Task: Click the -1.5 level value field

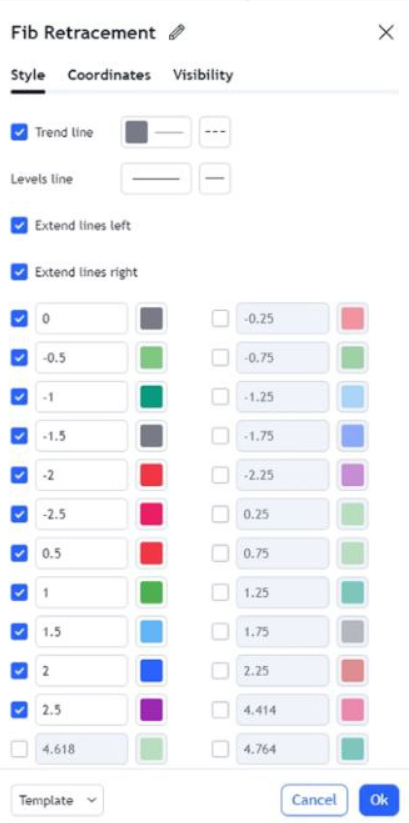Action: click(x=81, y=436)
